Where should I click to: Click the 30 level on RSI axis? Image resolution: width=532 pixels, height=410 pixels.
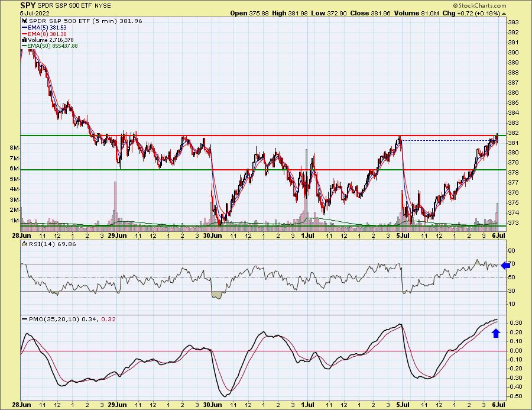coord(512,291)
